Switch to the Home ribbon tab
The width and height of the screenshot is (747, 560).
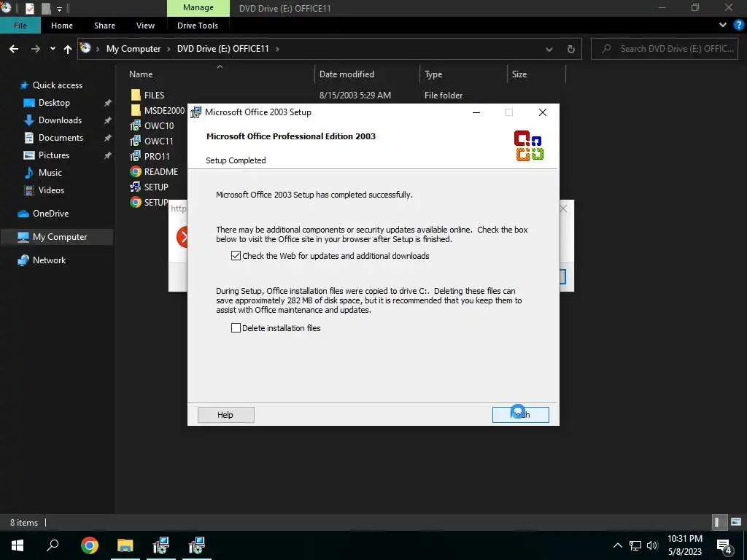[62, 26]
